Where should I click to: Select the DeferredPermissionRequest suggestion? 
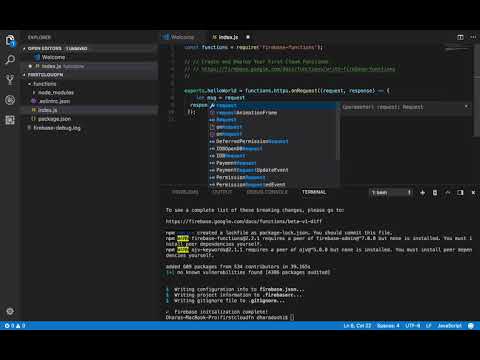tap(273, 141)
